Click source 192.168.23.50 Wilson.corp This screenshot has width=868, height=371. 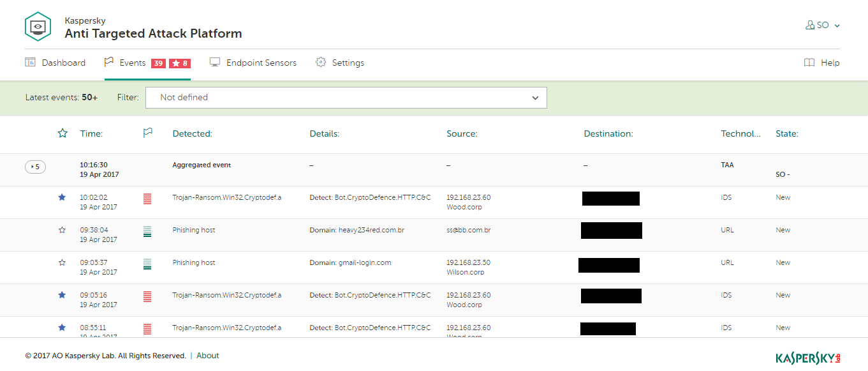point(469,267)
